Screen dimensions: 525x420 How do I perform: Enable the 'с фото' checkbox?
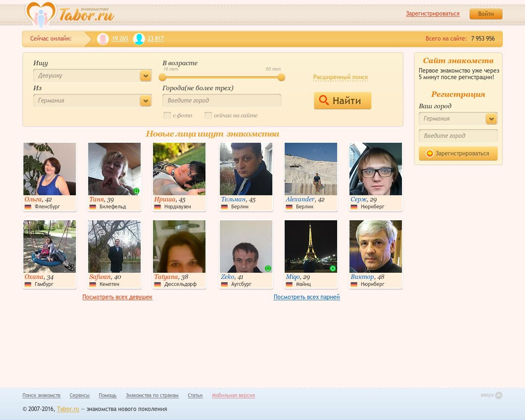click(x=167, y=116)
